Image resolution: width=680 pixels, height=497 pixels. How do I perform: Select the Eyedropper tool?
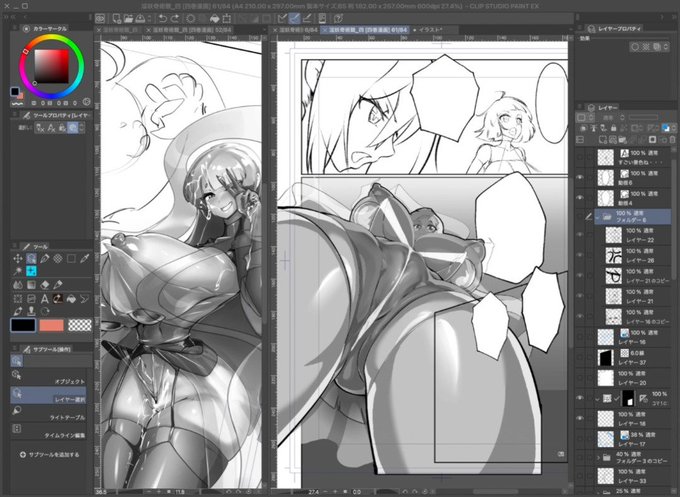pos(85,259)
